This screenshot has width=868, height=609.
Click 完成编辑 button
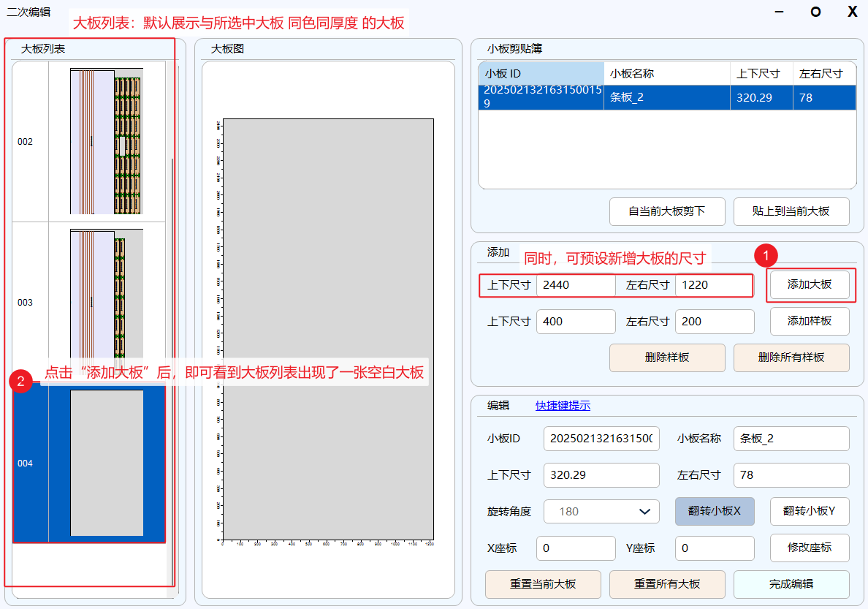click(x=791, y=584)
